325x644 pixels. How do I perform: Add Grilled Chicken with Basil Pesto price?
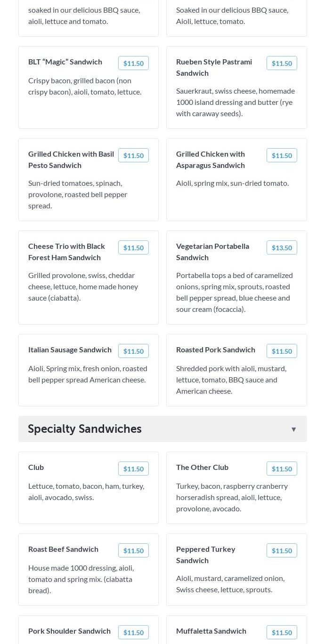133,155
